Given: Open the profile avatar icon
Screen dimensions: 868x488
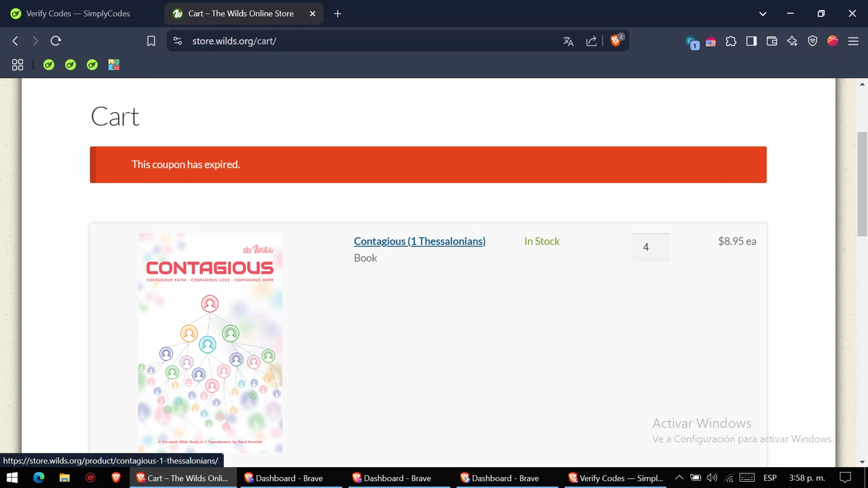Looking at the screenshot, I should [x=833, y=40].
